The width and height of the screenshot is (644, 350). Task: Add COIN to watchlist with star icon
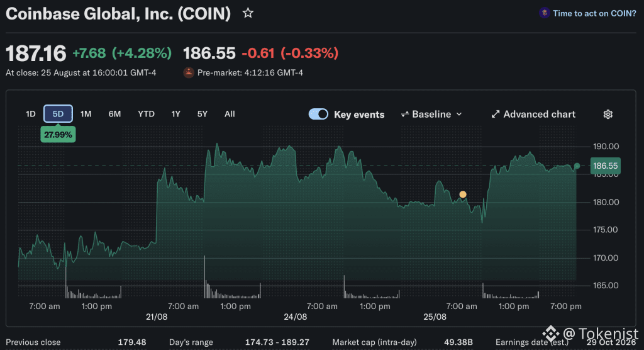[x=248, y=13]
